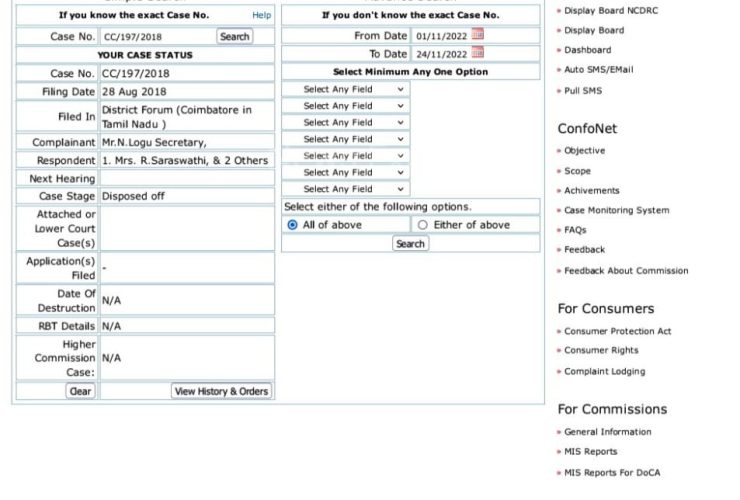Open General Information link
This screenshot has width=740, height=500.
click(607, 432)
